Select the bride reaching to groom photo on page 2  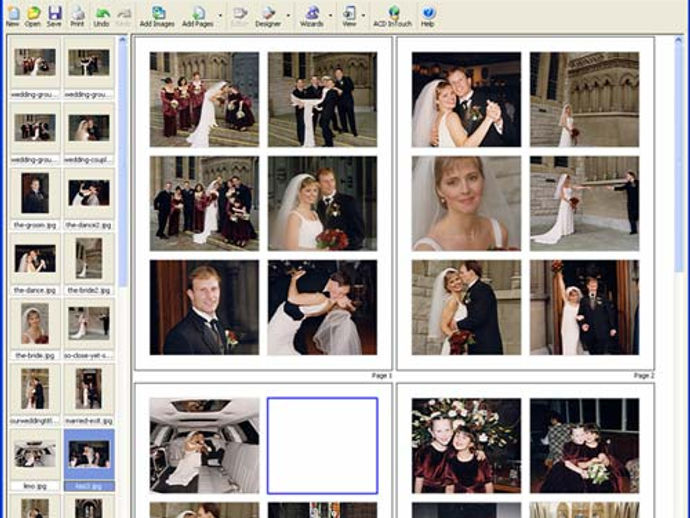pos(584,203)
